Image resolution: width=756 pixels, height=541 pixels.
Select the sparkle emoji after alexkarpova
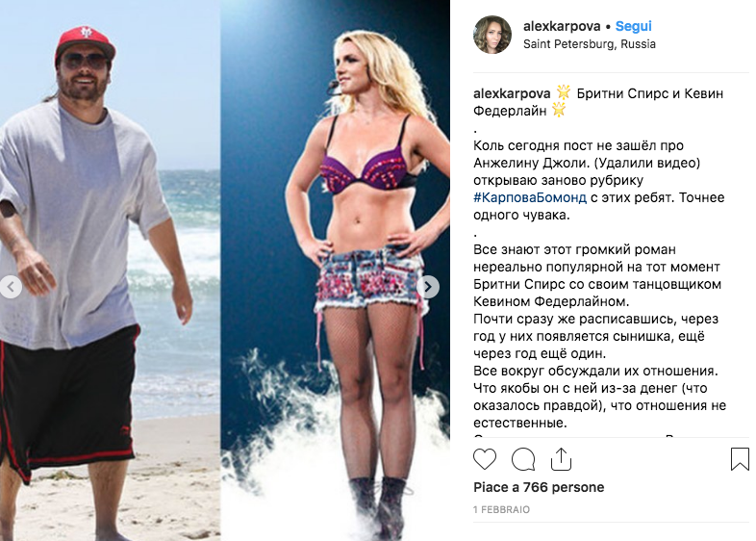(x=563, y=91)
